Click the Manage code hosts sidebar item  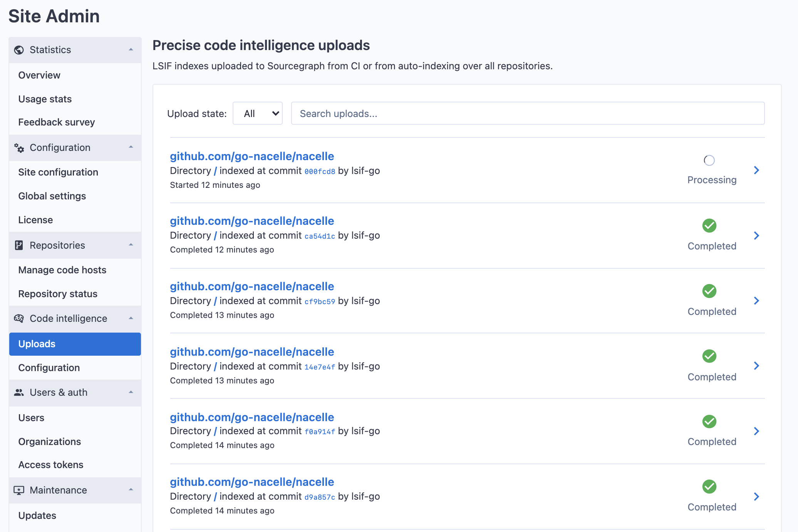pyautogui.click(x=62, y=269)
